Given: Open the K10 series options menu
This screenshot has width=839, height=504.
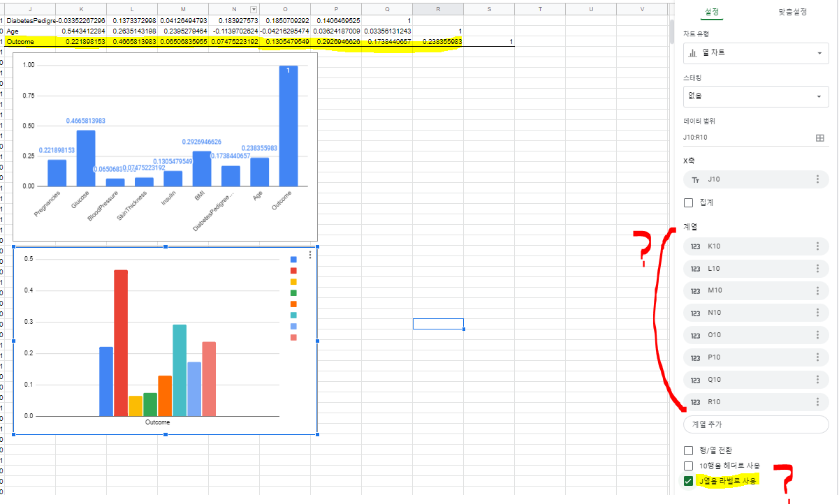Looking at the screenshot, I should point(817,246).
